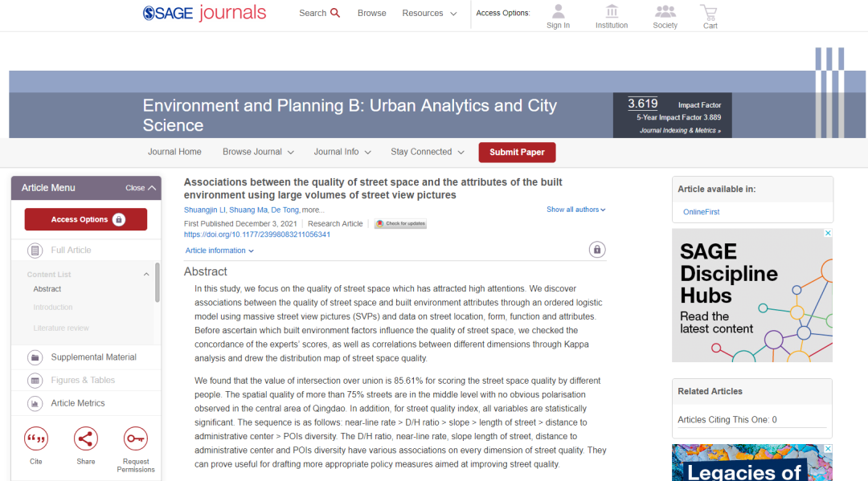
Task: Open the Stay Connected dropdown
Action: [428, 152]
